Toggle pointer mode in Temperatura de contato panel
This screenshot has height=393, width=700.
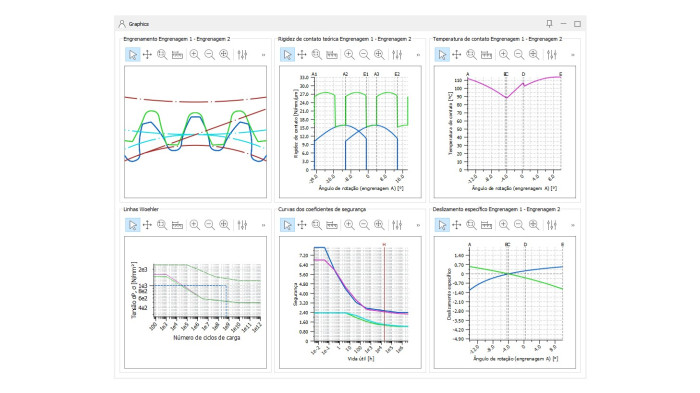(442, 54)
